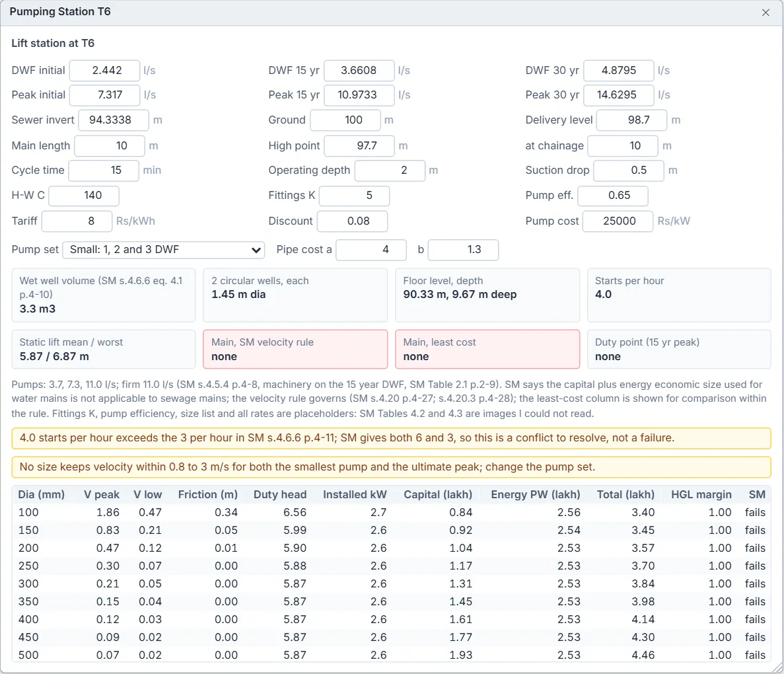Click the Wet well volume card
784x674 pixels.
[x=104, y=295]
